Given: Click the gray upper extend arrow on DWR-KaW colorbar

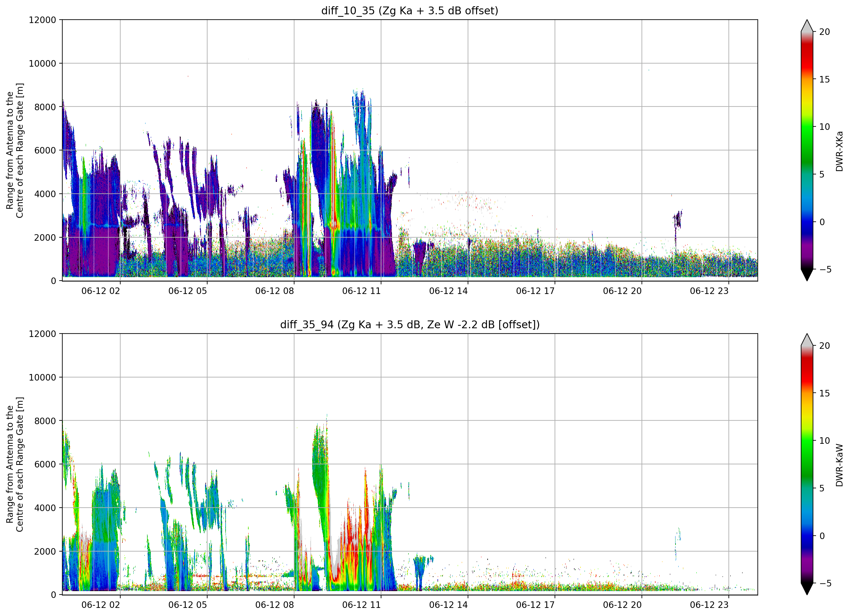Looking at the screenshot, I should pos(807,339).
